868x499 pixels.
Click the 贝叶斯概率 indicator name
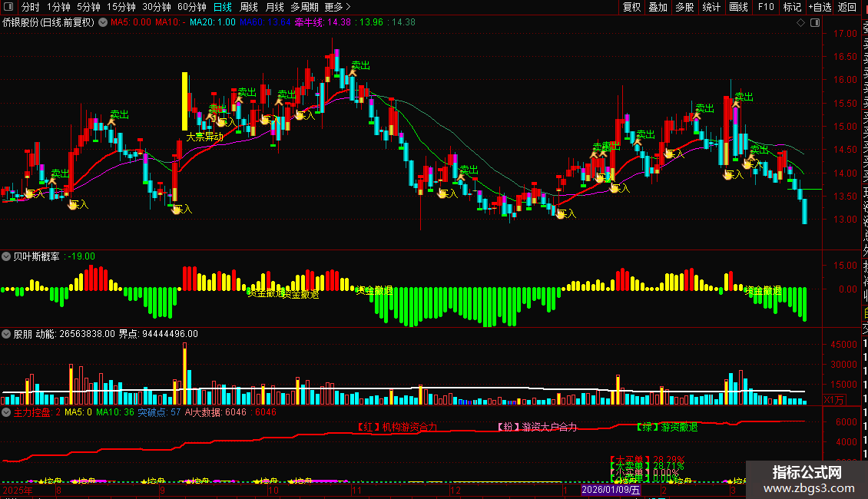tap(37, 256)
